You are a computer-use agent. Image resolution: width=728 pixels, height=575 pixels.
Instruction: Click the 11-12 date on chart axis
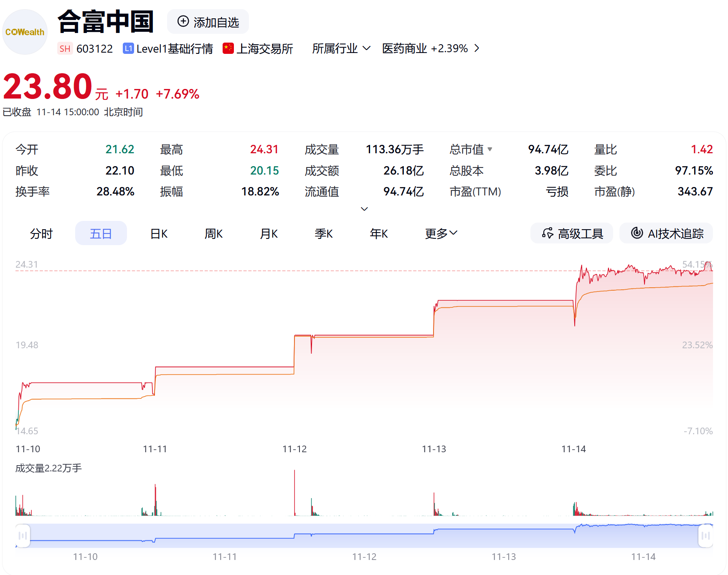294,449
